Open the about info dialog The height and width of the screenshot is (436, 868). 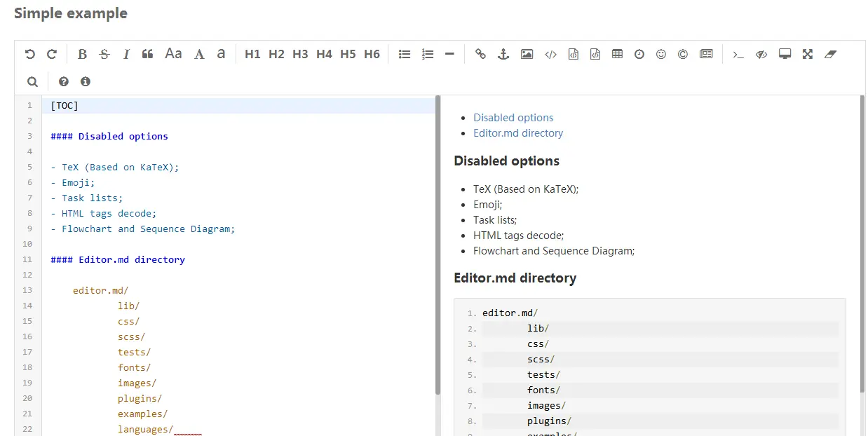point(86,81)
